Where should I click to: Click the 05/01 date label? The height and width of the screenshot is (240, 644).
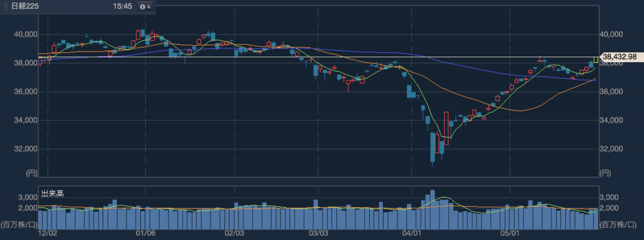point(509,233)
